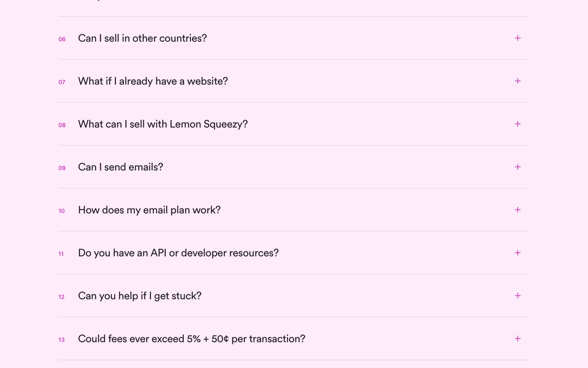Screen dimensions: 588x368
Task: Expand 'What if I already have a website?' question
Action: (x=153, y=81)
